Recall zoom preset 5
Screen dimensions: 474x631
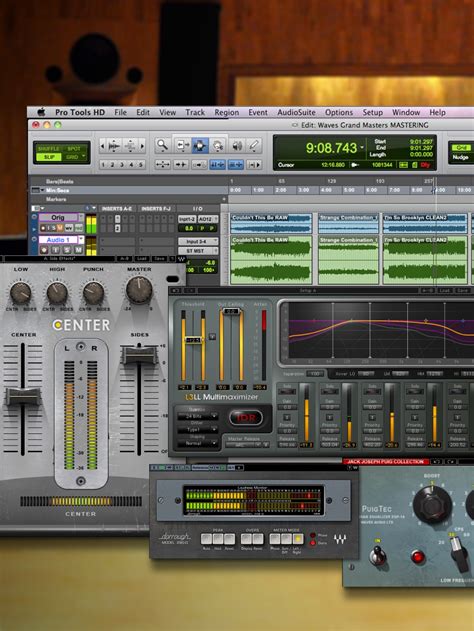pyautogui.click(x=141, y=165)
